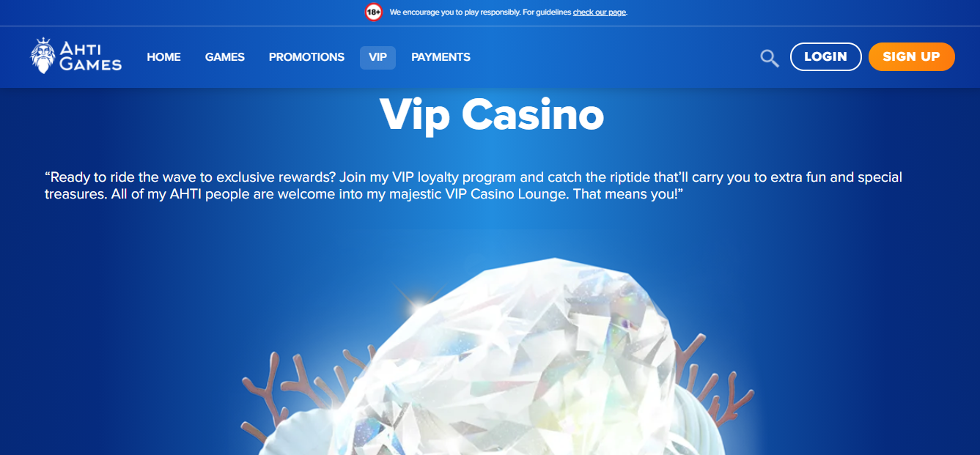
Task: Go to the HOME menu item
Action: [x=163, y=57]
